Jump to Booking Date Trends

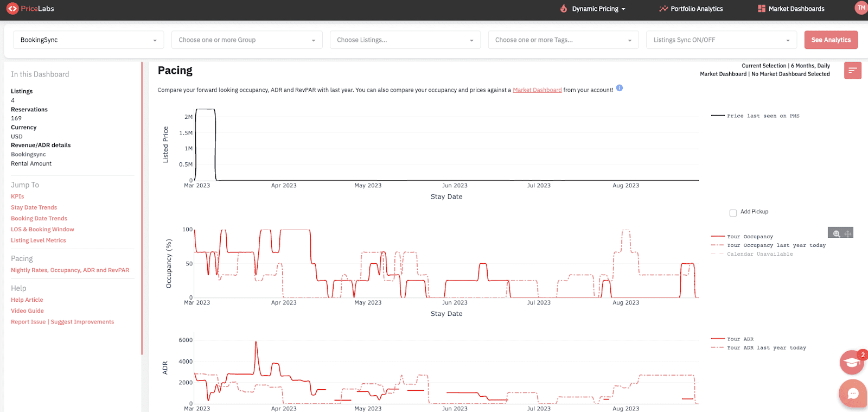(x=39, y=218)
